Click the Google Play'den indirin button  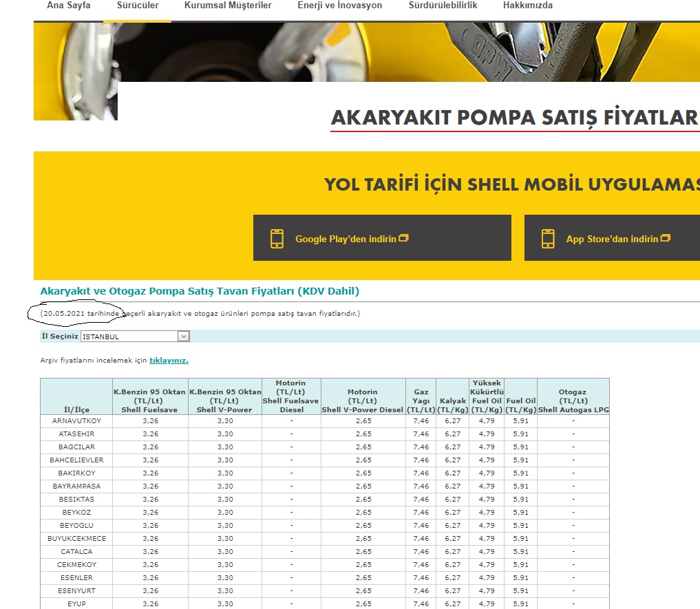[382, 237]
